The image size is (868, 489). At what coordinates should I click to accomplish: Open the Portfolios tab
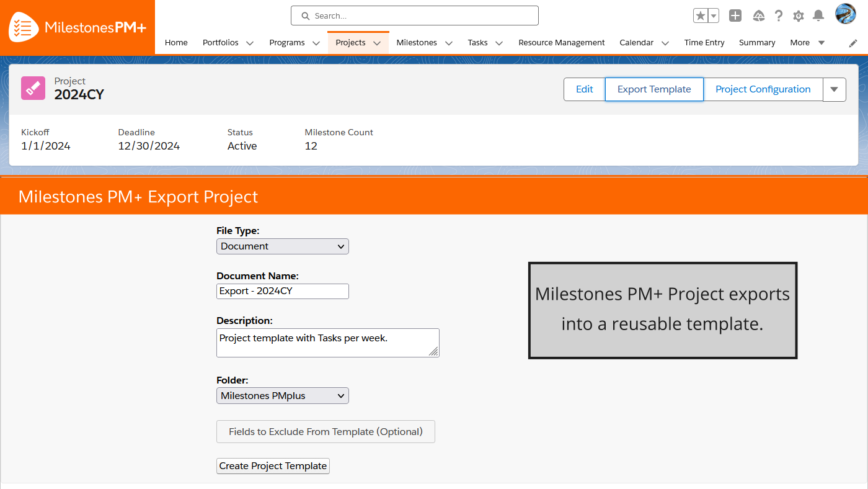(x=220, y=43)
